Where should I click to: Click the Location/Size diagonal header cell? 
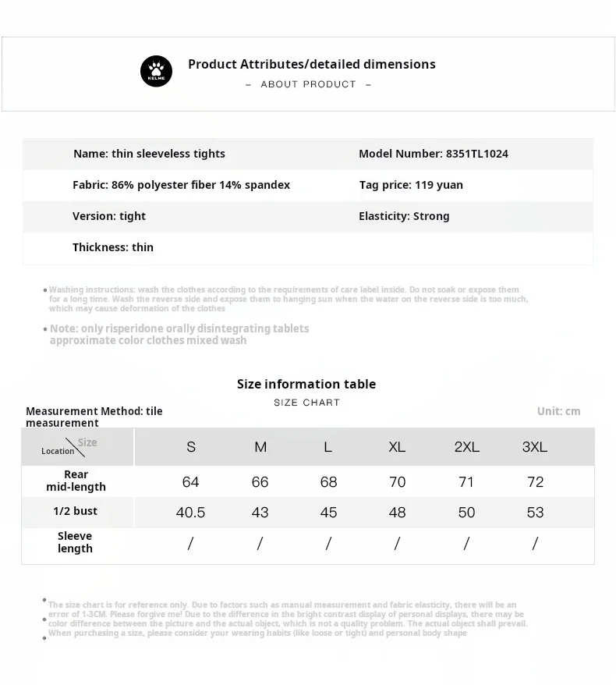pyautogui.click(x=76, y=447)
